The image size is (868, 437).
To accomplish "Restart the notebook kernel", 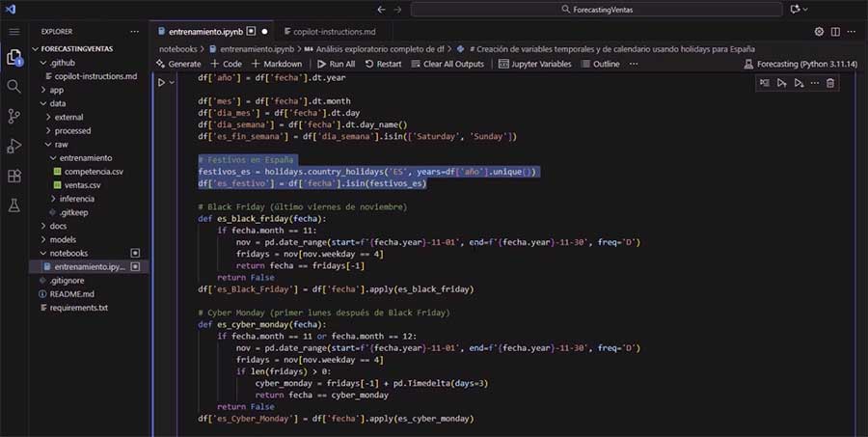I will 383,64.
